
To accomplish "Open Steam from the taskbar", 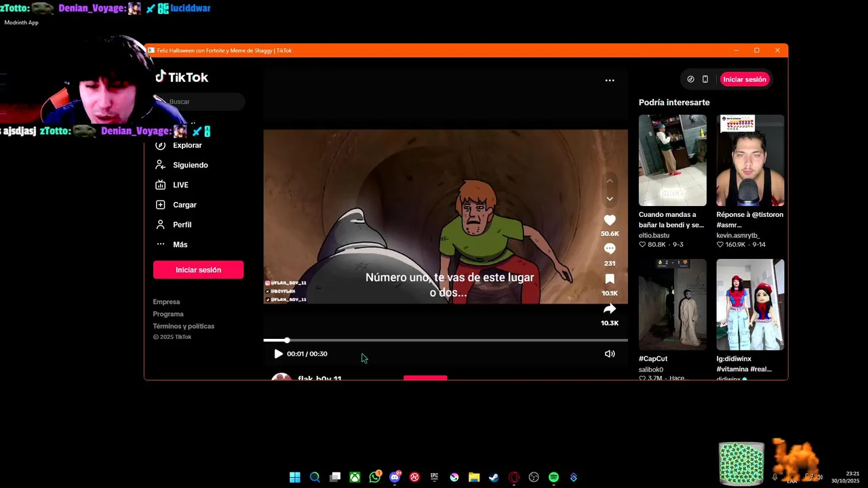I will point(494,477).
